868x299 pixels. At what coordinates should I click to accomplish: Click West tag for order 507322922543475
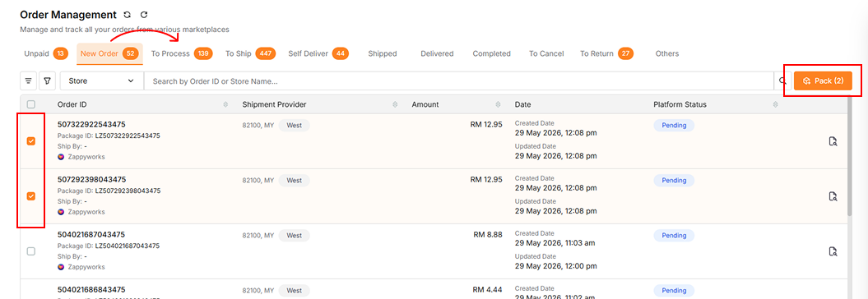[x=294, y=126]
